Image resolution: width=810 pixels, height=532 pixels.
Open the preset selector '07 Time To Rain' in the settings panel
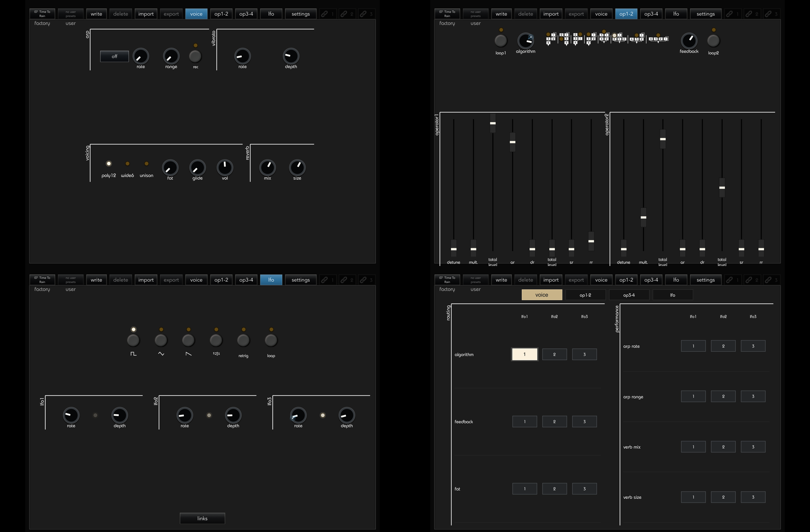point(447,280)
